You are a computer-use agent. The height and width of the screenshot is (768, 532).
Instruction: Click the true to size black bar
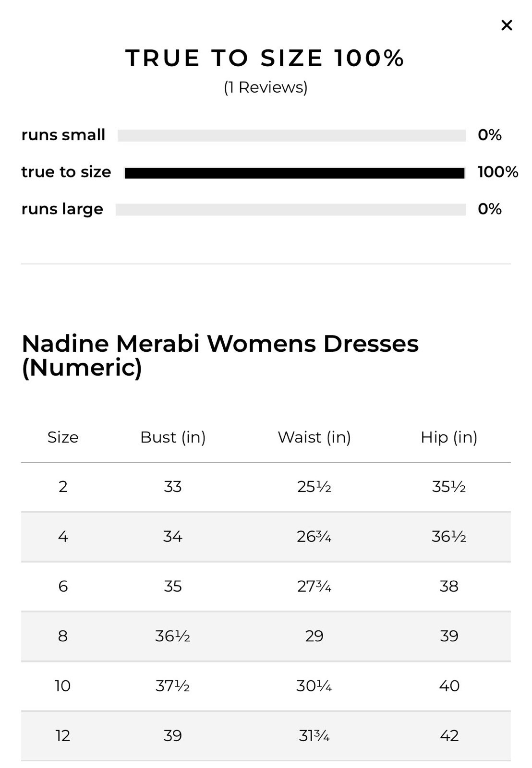tap(294, 173)
